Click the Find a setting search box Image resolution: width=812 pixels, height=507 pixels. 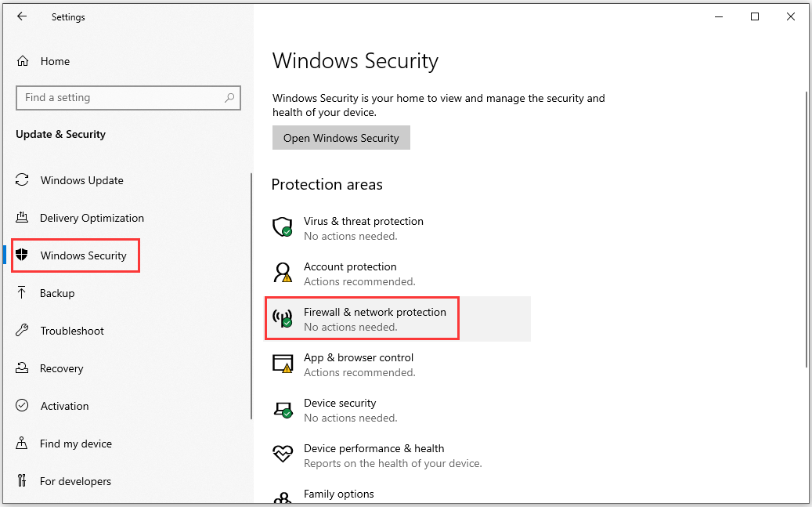(128, 98)
